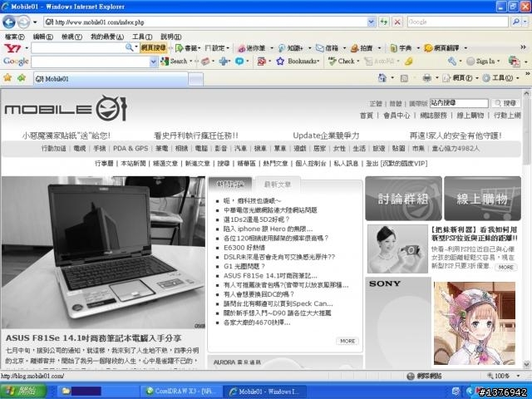Click the Windows Start button
This screenshot has height=399, width=532.
click(x=23, y=392)
